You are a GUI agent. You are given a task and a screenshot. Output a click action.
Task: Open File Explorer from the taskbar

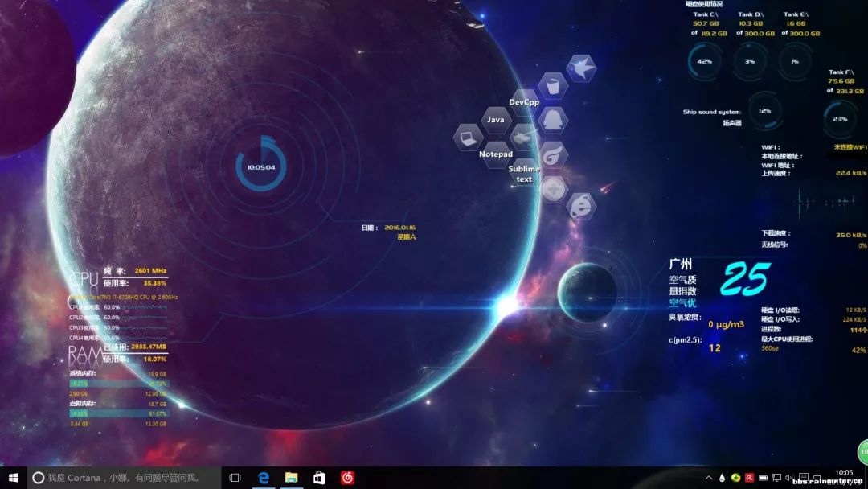click(x=291, y=478)
